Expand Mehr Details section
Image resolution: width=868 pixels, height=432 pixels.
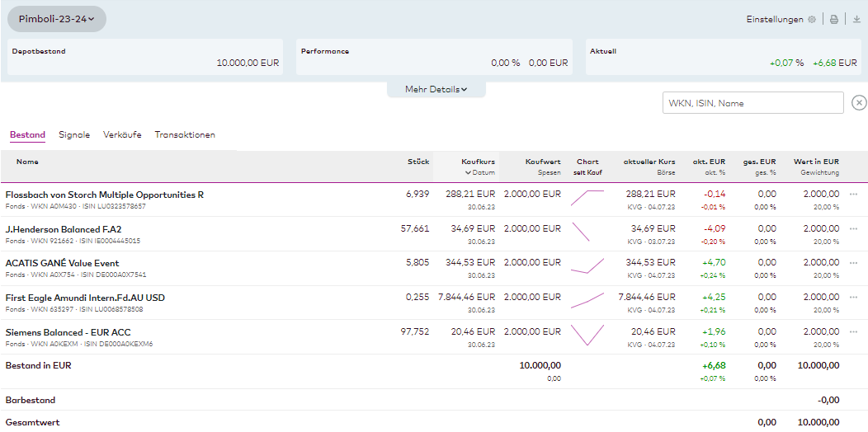436,89
